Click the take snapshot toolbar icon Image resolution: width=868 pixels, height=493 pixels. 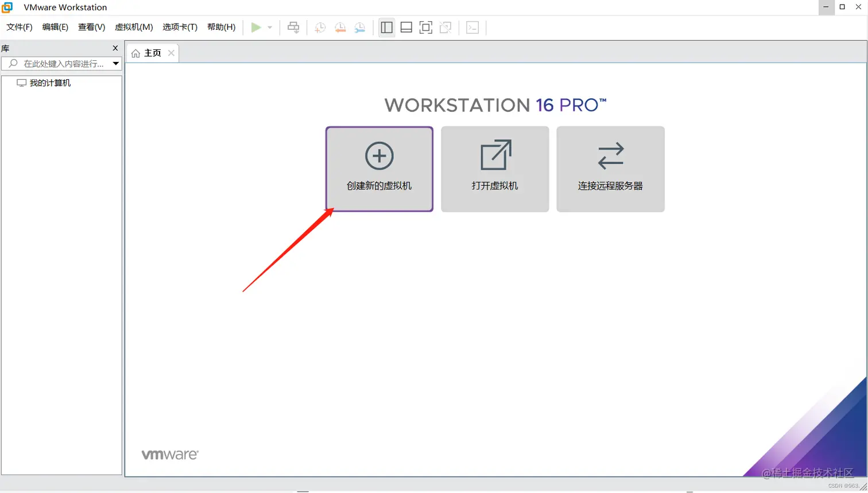[320, 28]
